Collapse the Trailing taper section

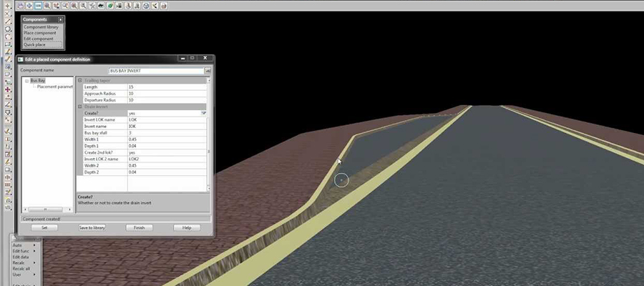tap(79, 80)
